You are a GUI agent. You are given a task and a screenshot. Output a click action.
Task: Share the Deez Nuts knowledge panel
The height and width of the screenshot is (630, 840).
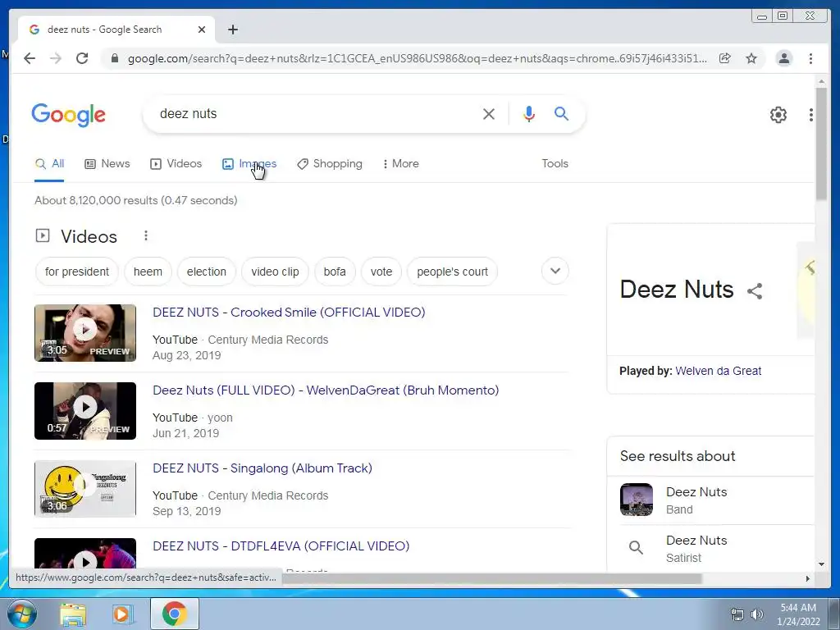click(x=755, y=291)
